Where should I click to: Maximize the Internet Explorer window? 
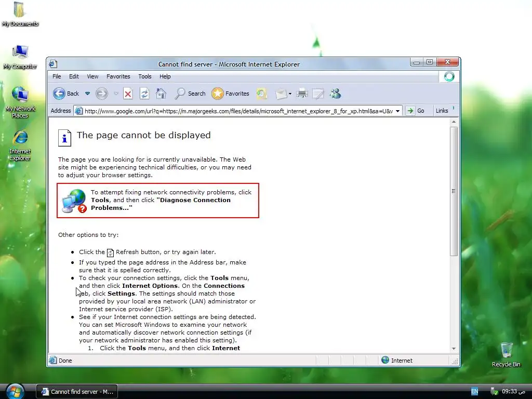tap(430, 62)
